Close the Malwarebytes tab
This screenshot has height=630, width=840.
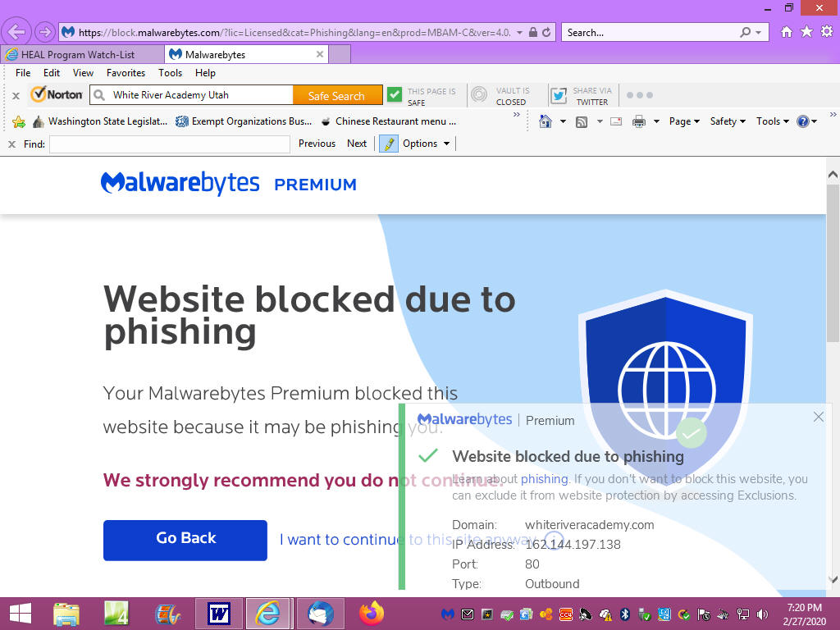pyautogui.click(x=320, y=54)
